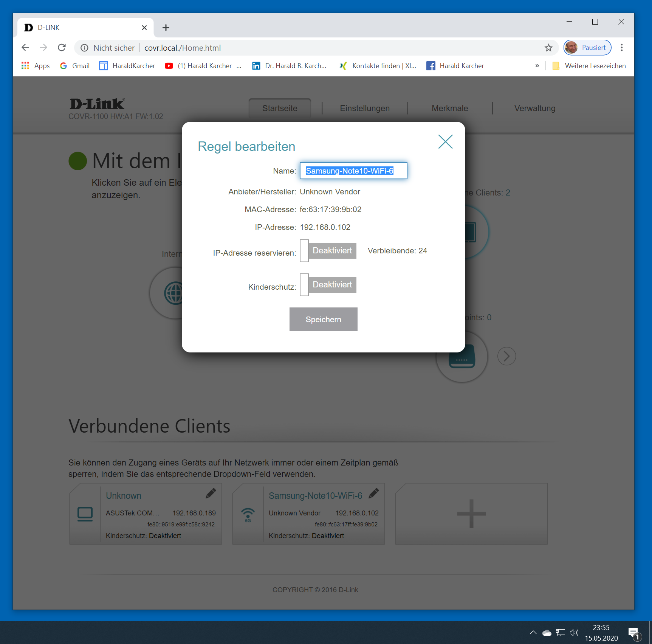Click the OneDrive cloud tray icon
The image size is (652, 644).
point(547,632)
